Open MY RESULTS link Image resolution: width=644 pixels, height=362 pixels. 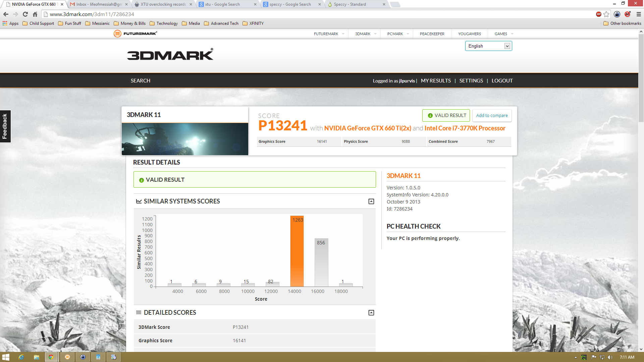(x=436, y=81)
